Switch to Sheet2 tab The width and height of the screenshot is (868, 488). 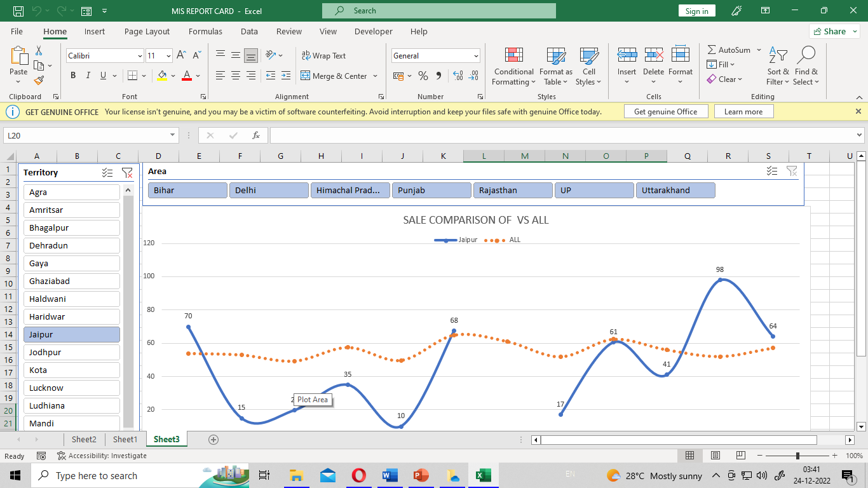click(x=84, y=439)
